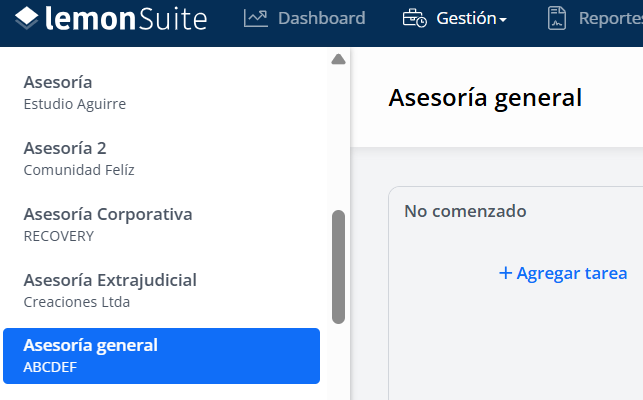Click the No comenzado column header
Screen dimensions: 643x400
pos(465,211)
